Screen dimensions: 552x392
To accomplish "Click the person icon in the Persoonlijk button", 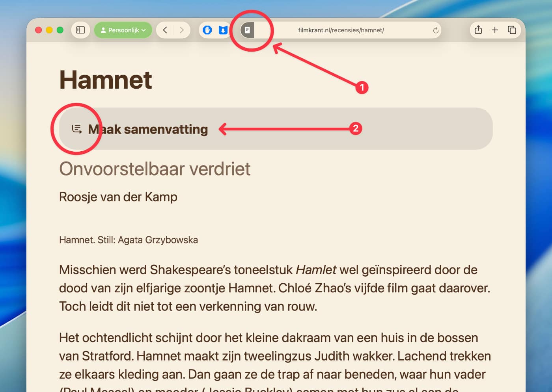I will [x=104, y=30].
